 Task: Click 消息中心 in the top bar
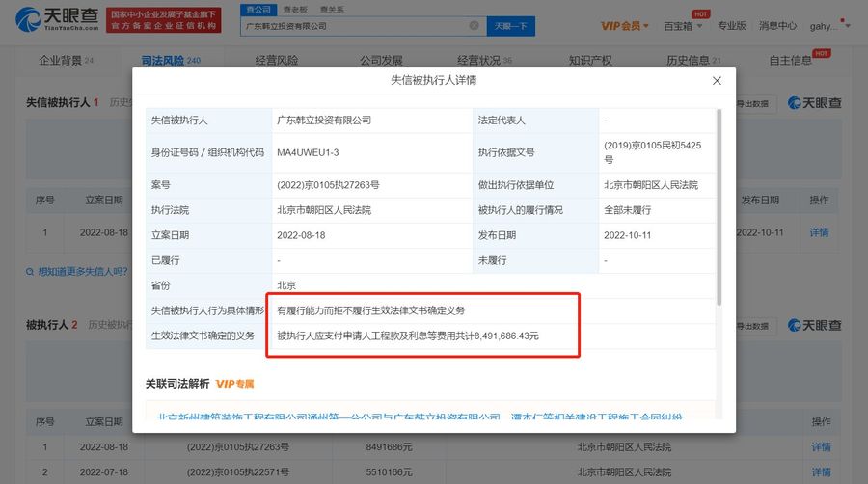pos(777,26)
